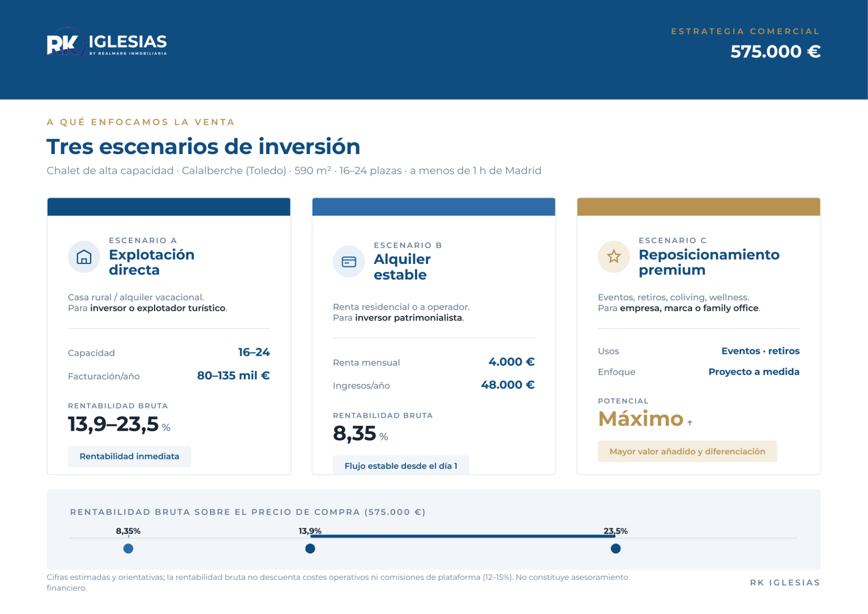Viewport: 868px width, 614px height.
Task: Click the 23,5% marker dot
Action: point(615,548)
